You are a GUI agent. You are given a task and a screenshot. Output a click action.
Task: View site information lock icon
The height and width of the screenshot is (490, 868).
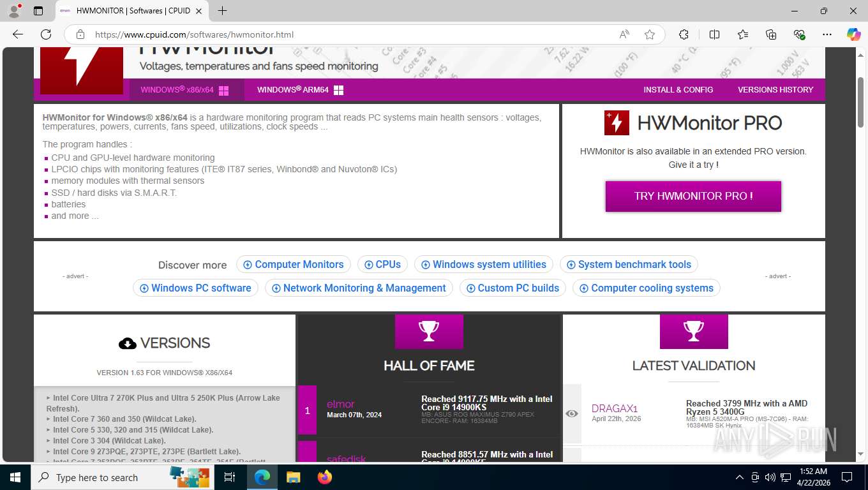[x=80, y=34]
